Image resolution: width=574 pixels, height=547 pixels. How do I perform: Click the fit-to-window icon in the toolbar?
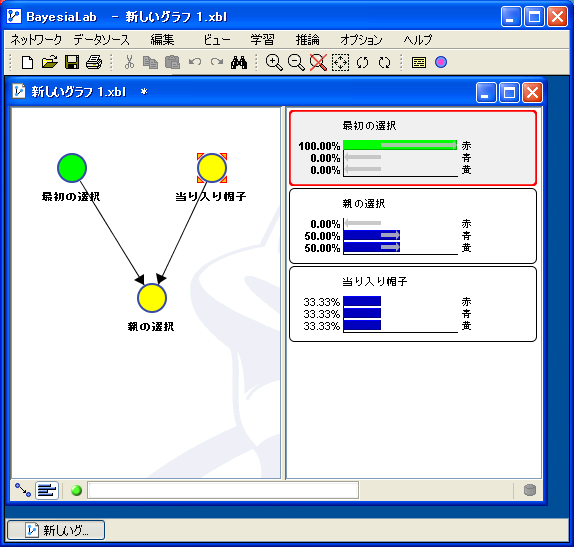pyautogui.click(x=340, y=62)
